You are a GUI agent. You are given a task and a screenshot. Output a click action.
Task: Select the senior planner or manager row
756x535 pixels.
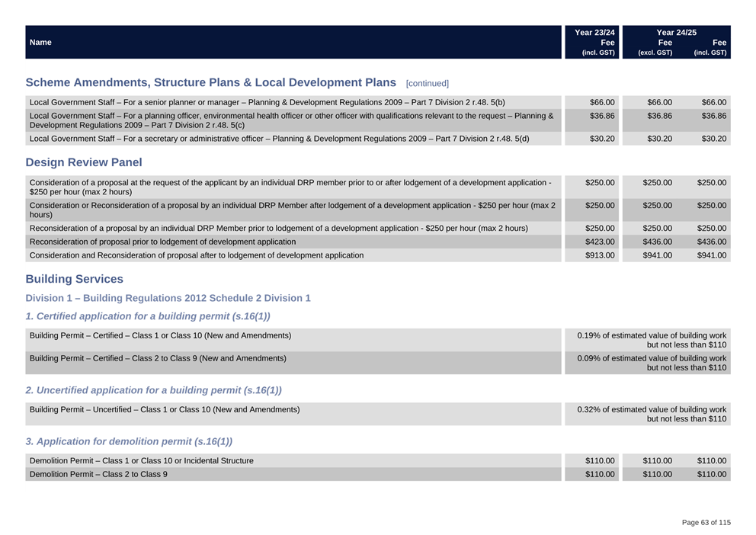pyautogui.click(x=267, y=102)
